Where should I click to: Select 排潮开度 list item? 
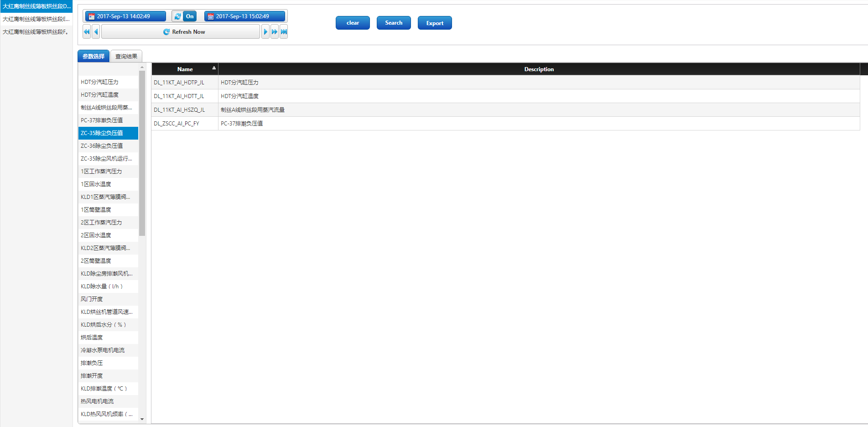pos(108,376)
